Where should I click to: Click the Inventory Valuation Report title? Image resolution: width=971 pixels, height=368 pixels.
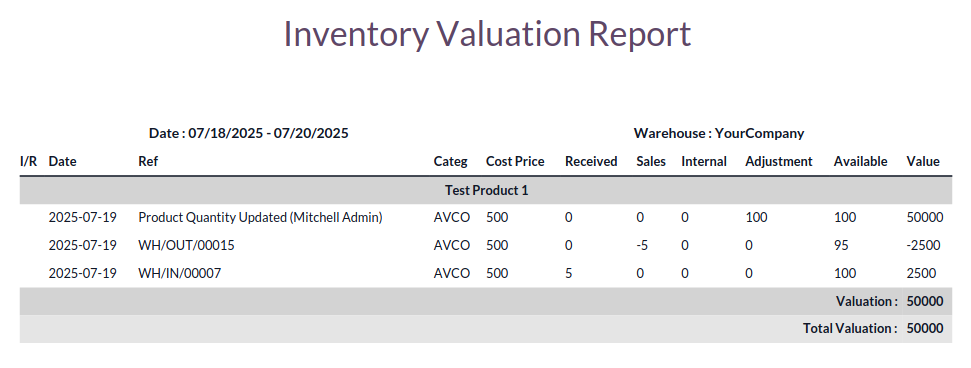pos(487,34)
